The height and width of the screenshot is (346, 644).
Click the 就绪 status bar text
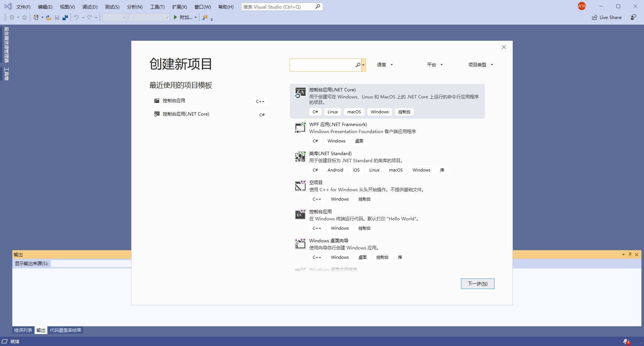tap(15, 342)
